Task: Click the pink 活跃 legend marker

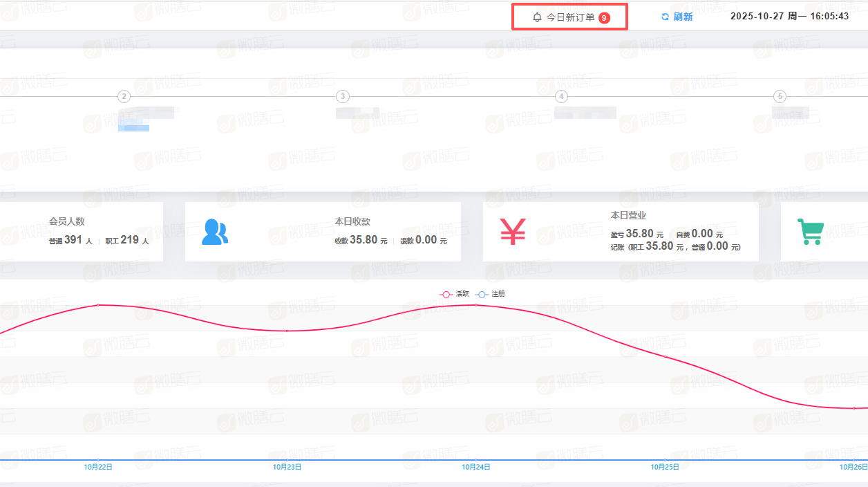Action: [x=446, y=293]
